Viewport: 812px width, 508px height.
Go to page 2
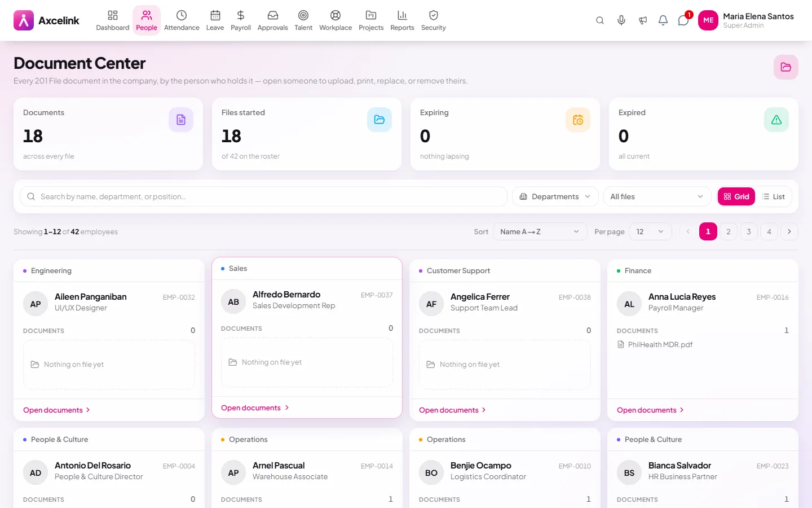point(729,231)
